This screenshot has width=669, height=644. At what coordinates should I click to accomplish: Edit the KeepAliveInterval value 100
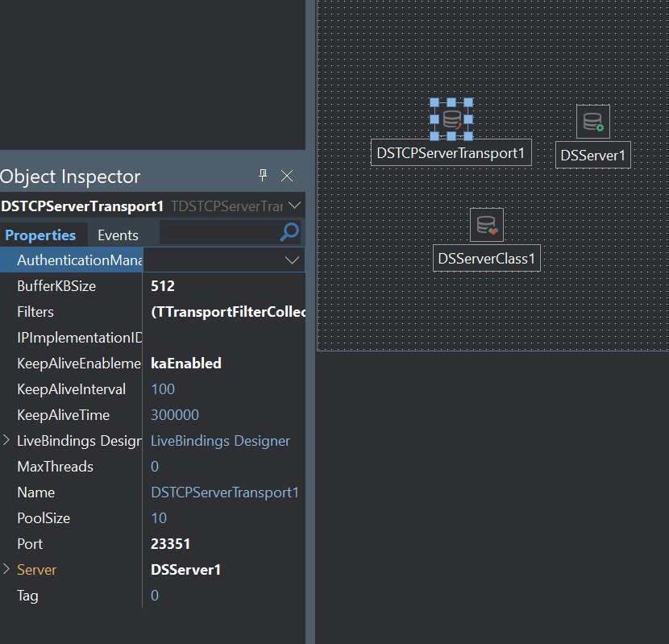(x=163, y=389)
